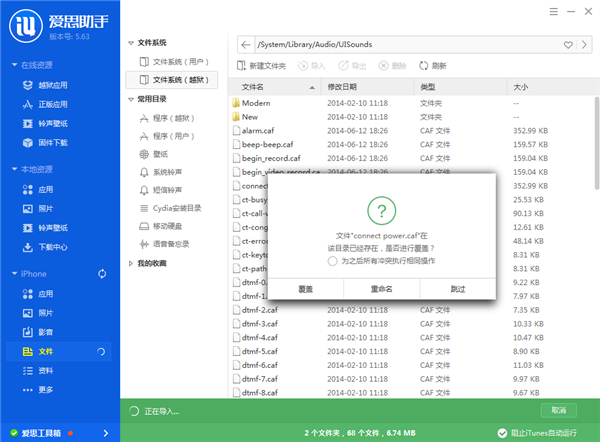This screenshot has width=600, height=442.
Task: Click the 导入 import toolbar button
Action: [x=311, y=66]
